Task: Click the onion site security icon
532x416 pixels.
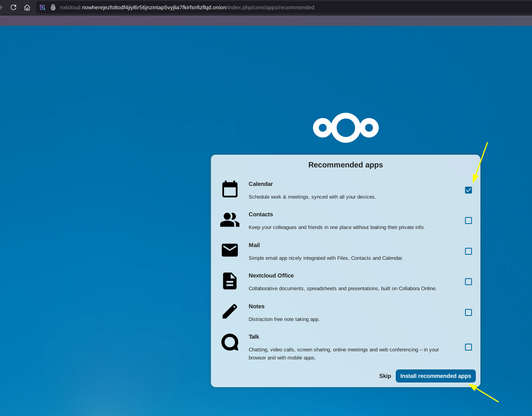Action: 53,7
